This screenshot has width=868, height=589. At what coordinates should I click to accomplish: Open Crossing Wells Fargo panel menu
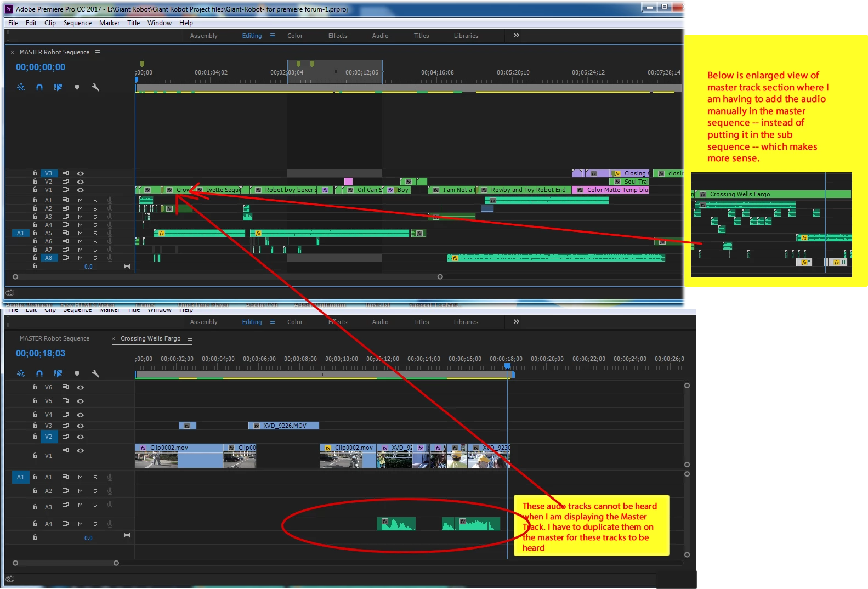pyautogui.click(x=190, y=338)
